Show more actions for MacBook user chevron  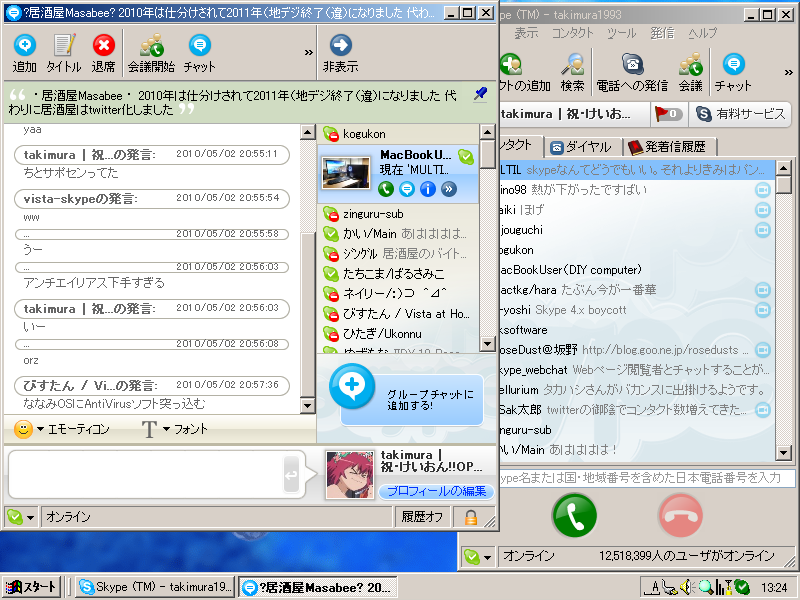[448, 189]
